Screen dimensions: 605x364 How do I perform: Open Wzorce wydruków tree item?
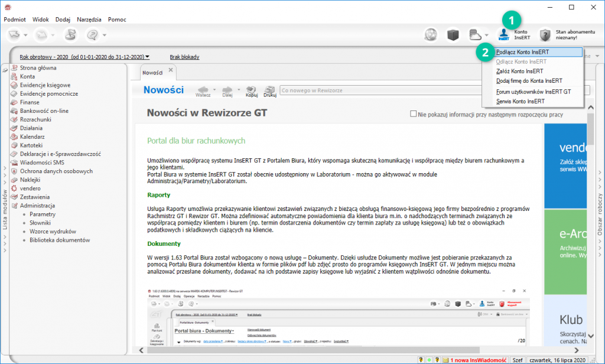pyautogui.click(x=53, y=232)
